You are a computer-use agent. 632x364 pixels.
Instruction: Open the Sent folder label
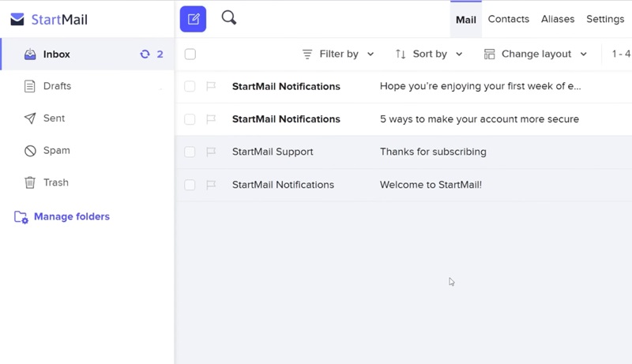click(54, 118)
